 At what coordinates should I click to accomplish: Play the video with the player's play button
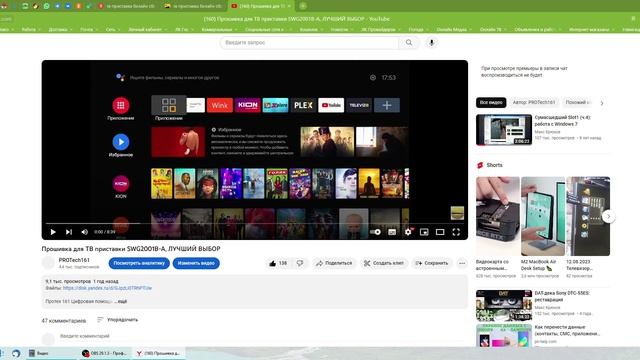pyautogui.click(x=53, y=232)
